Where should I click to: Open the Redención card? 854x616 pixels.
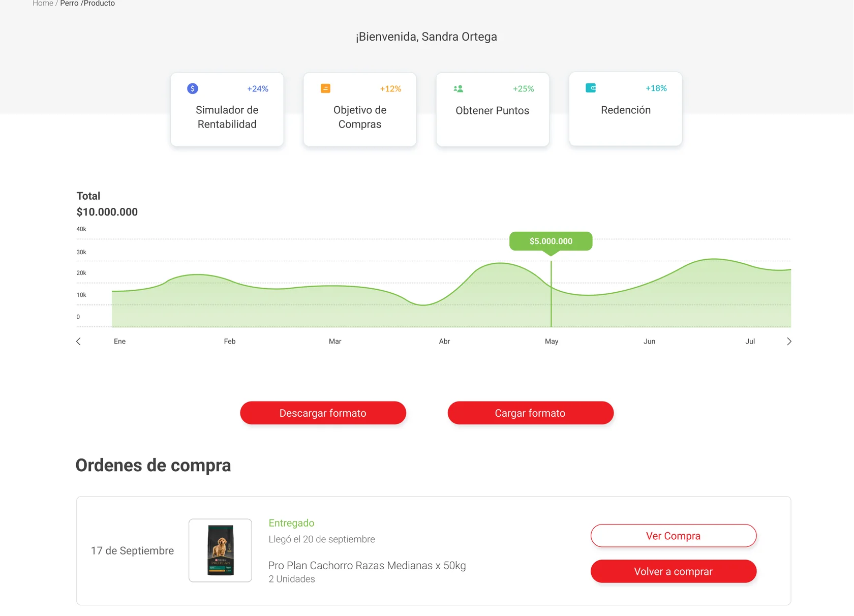[626, 109]
